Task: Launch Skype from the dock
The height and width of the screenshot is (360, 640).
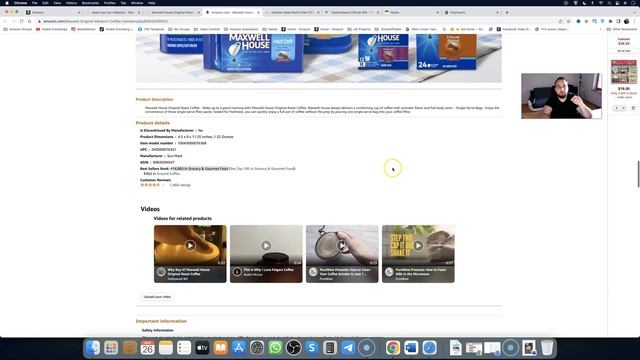Action: point(312,348)
